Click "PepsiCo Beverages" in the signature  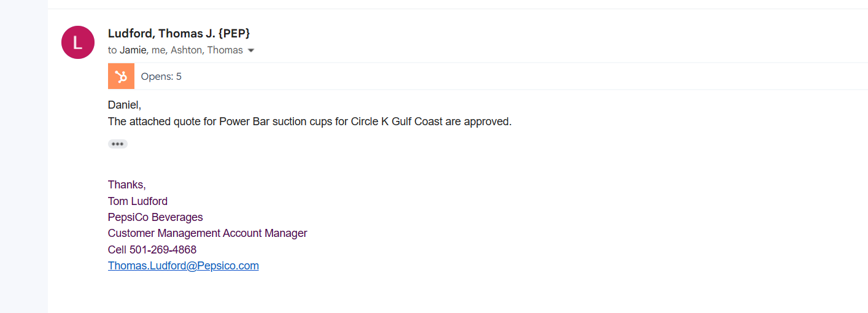155,217
